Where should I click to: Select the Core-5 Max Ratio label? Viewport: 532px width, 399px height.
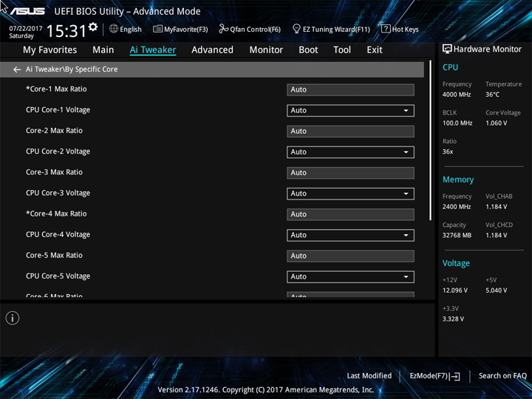(54, 255)
